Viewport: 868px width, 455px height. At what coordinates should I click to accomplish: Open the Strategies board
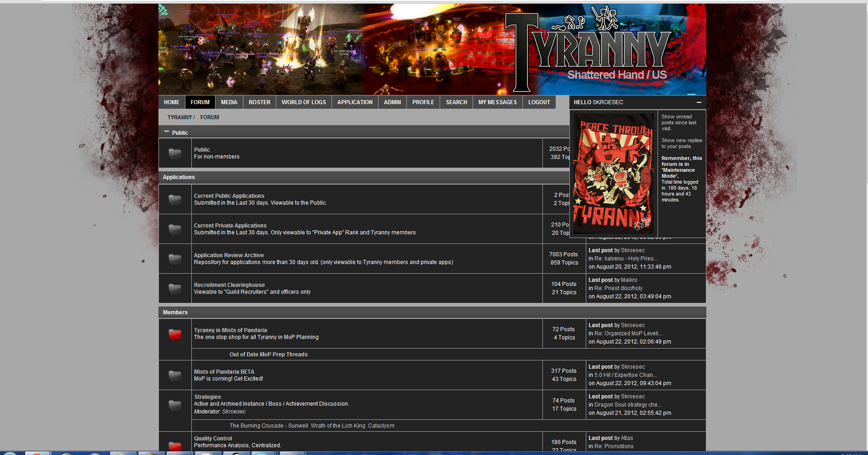[x=208, y=397]
